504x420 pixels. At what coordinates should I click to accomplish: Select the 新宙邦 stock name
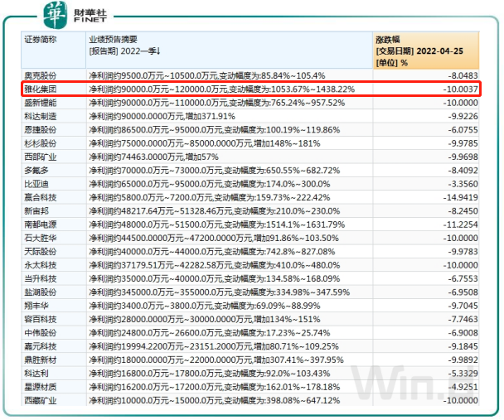coord(36,211)
